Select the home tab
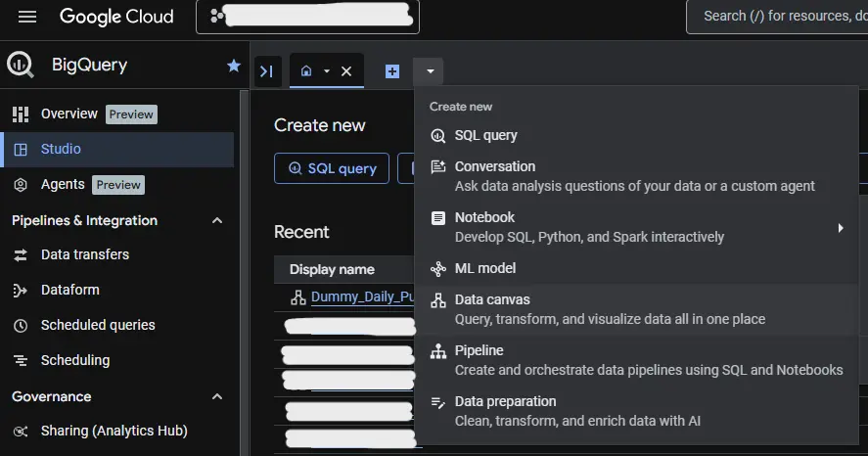The width and height of the screenshot is (868, 456). [x=306, y=70]
